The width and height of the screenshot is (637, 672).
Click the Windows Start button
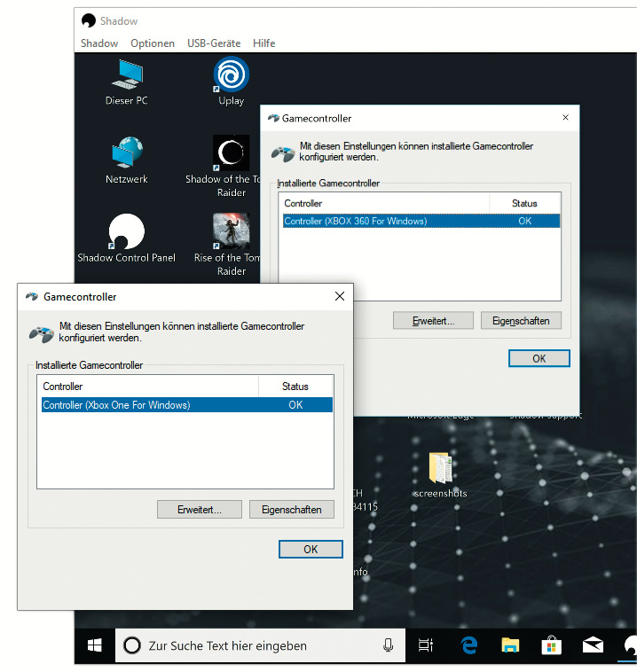coord(94,645)
